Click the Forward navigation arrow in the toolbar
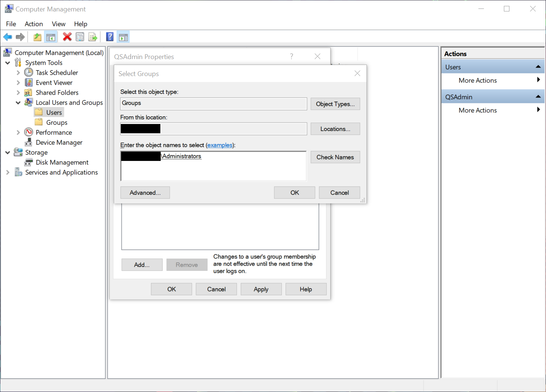This screenshot has height=392, width=546. point(20,37)
